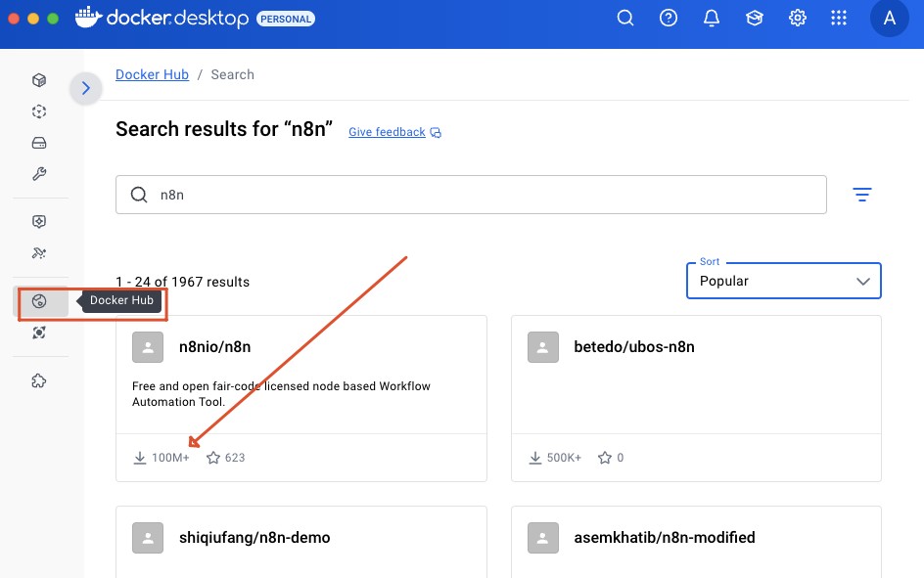Open Docker Hub in the sidebar
Viewport: 924px width, 578px height.
[39, 301]
